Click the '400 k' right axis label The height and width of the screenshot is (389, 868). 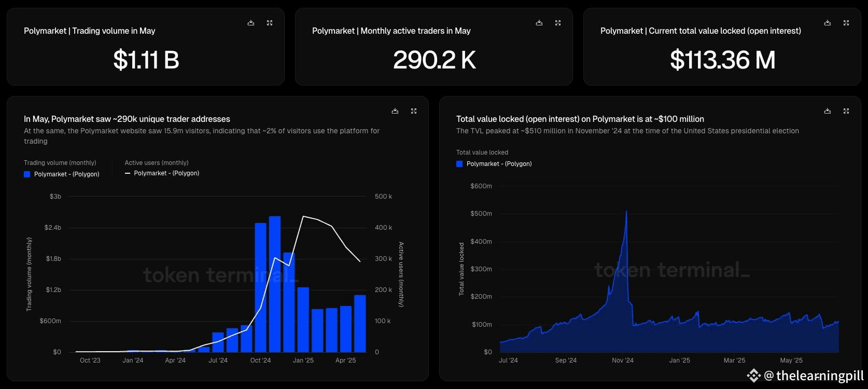pos(383,228)
